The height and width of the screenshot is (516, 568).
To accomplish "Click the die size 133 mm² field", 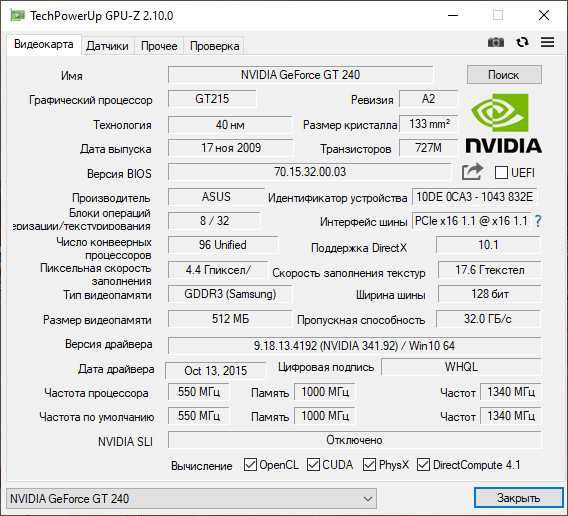I will [x=428, y=124].
